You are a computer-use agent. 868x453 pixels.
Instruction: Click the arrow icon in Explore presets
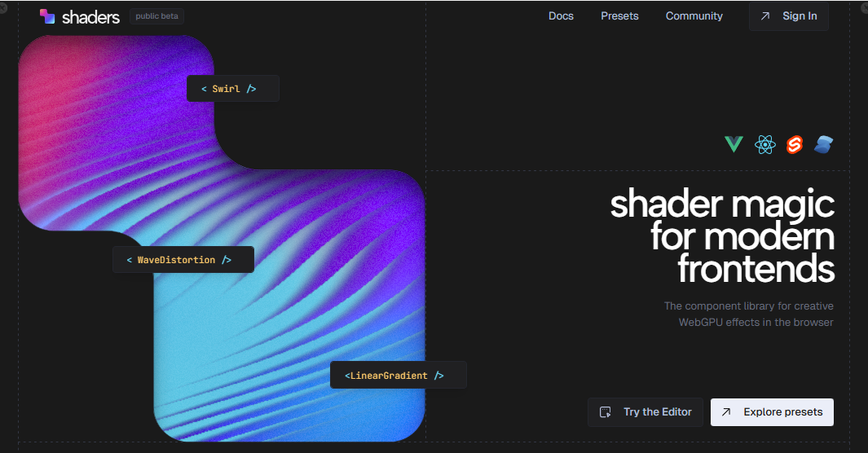(726, 412)
